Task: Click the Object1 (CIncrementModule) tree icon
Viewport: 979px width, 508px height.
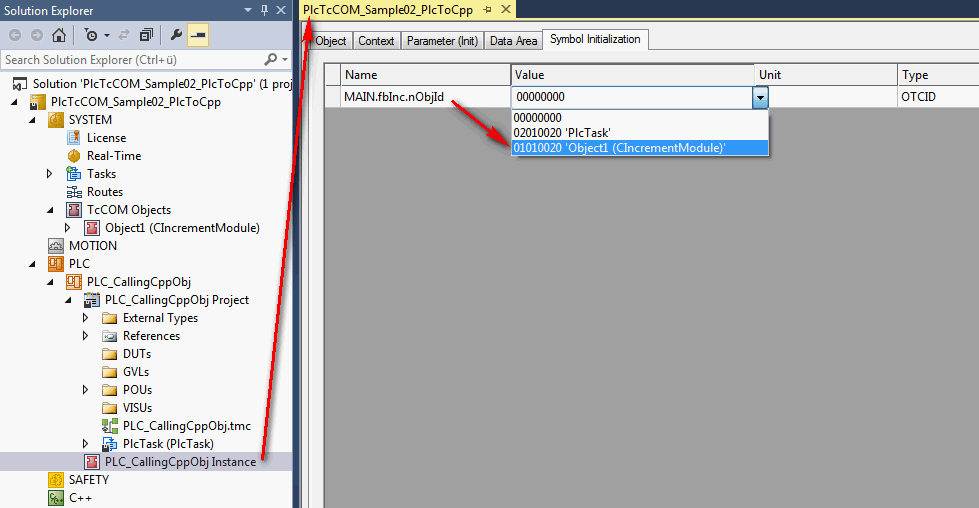Action: point(92,228)
